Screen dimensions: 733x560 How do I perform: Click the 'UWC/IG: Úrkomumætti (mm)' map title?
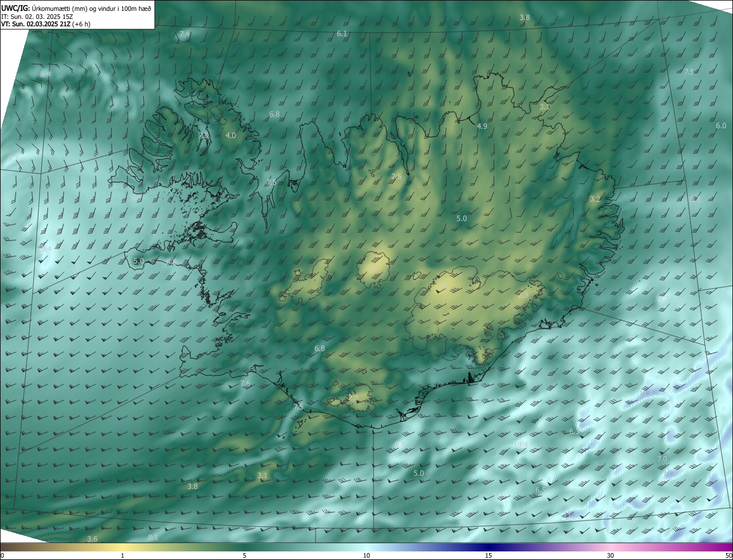click(x=77, y=8)
